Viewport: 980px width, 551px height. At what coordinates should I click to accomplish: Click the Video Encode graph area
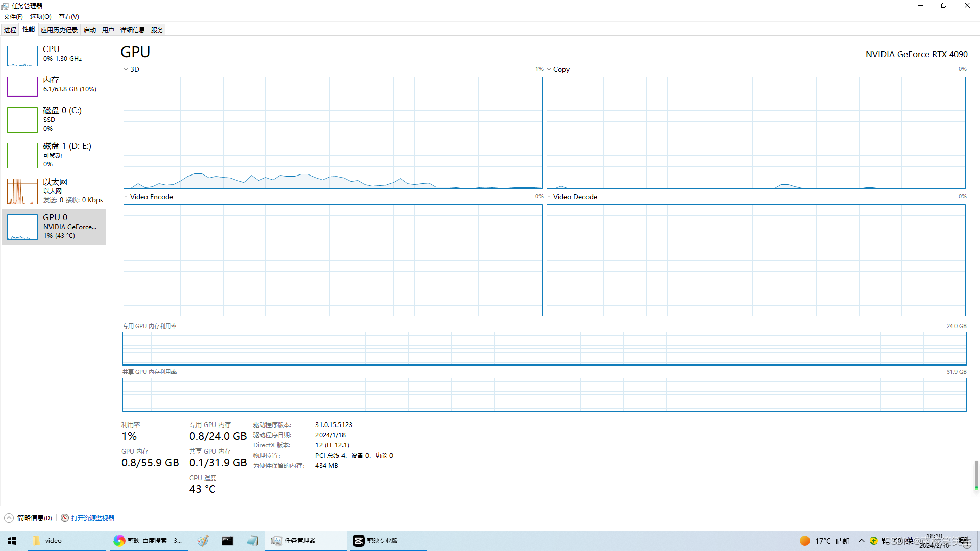click(x=333, y=260)
